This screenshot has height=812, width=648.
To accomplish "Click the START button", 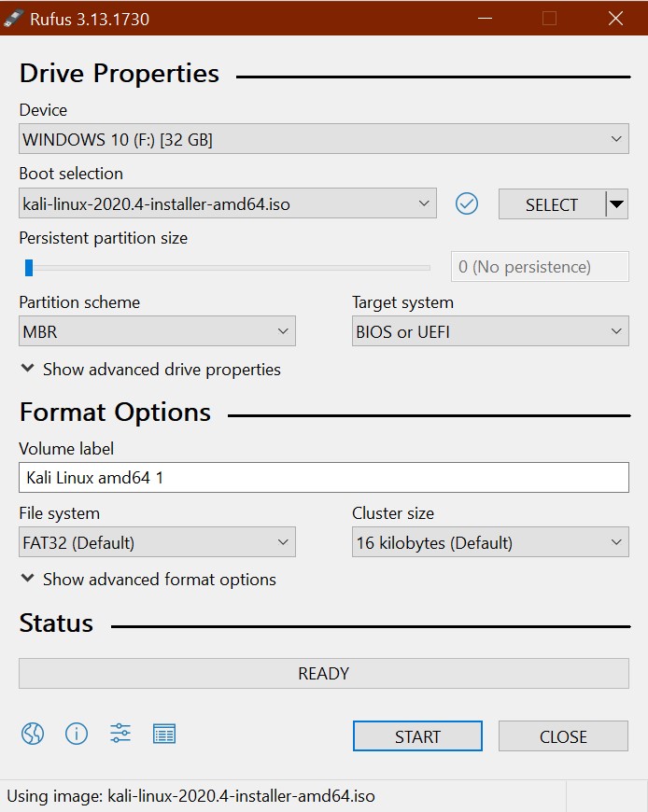I will click(417, 735).
